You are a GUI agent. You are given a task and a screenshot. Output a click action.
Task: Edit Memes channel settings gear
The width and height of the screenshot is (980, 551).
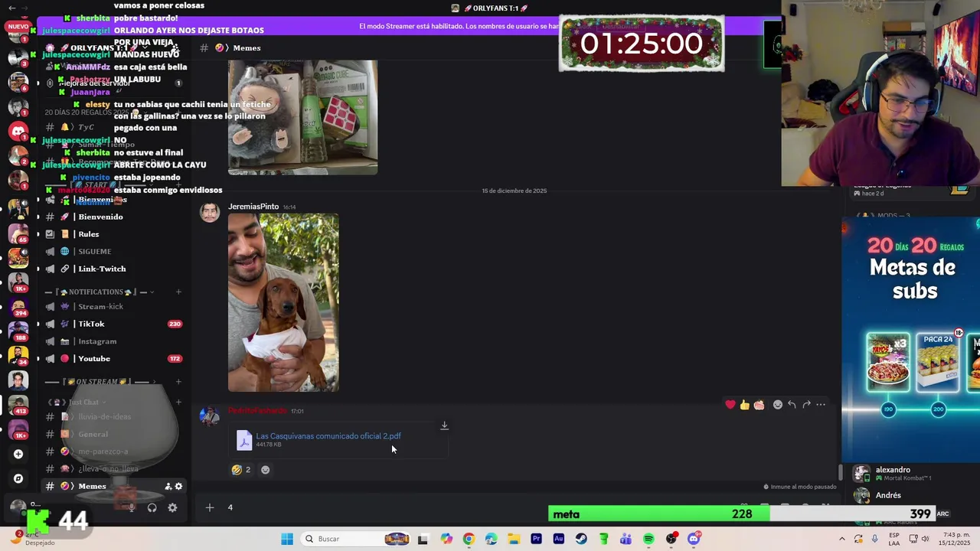[x=179, y=487]
